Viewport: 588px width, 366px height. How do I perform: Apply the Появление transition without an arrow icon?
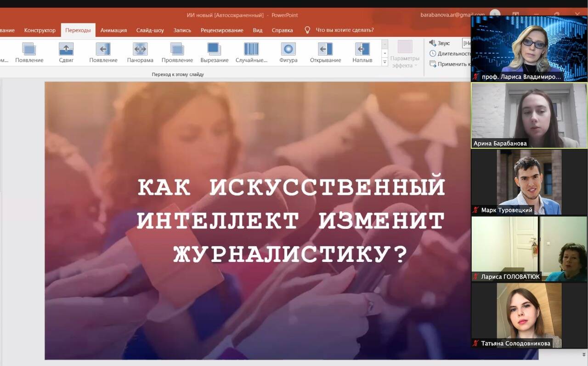[29, 52]
